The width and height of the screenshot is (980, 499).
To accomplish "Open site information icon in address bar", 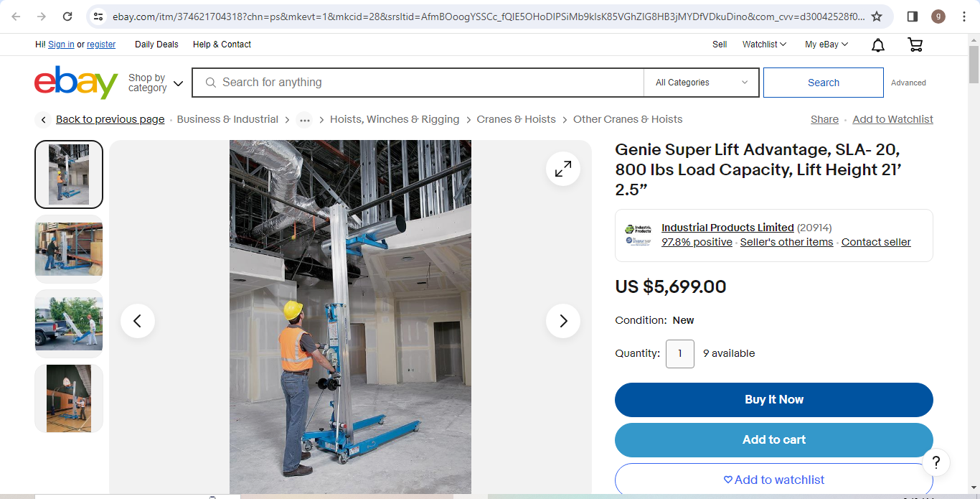I will pos(98,17).
